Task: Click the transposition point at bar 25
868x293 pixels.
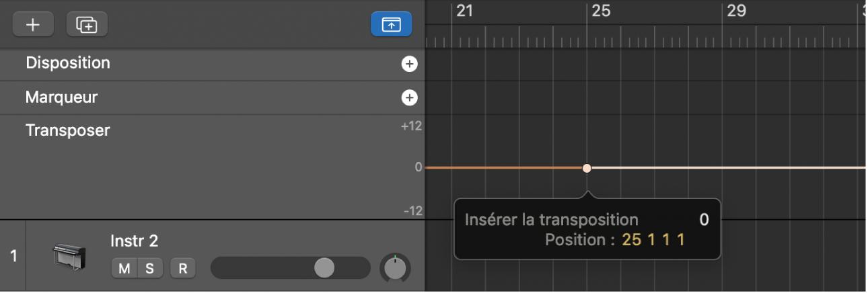Action: (x=587, y=168)
